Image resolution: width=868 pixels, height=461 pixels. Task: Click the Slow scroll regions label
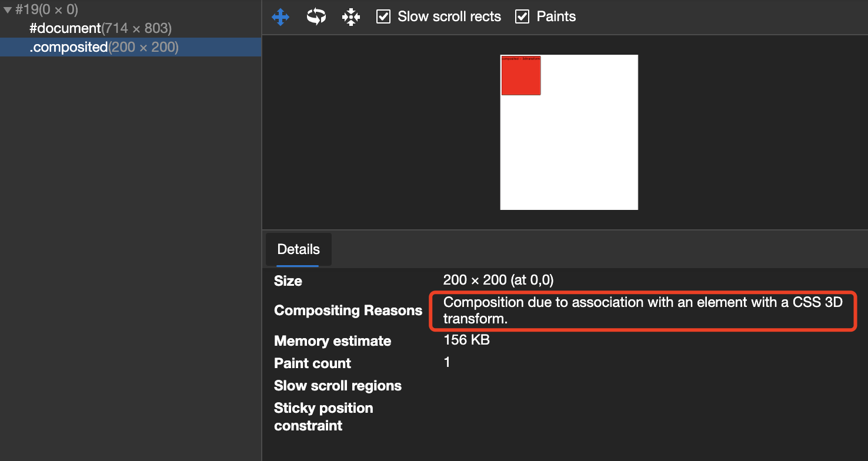click(x=338, y=386)
